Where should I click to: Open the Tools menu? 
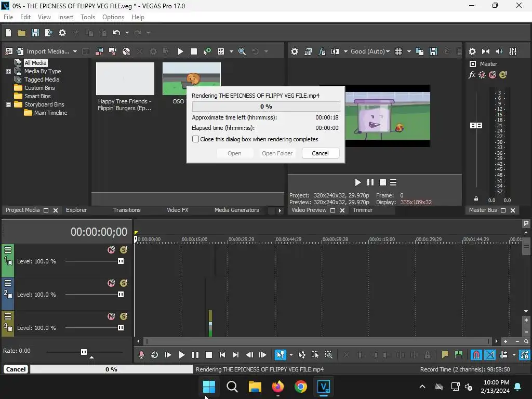(x=87, y=17)
